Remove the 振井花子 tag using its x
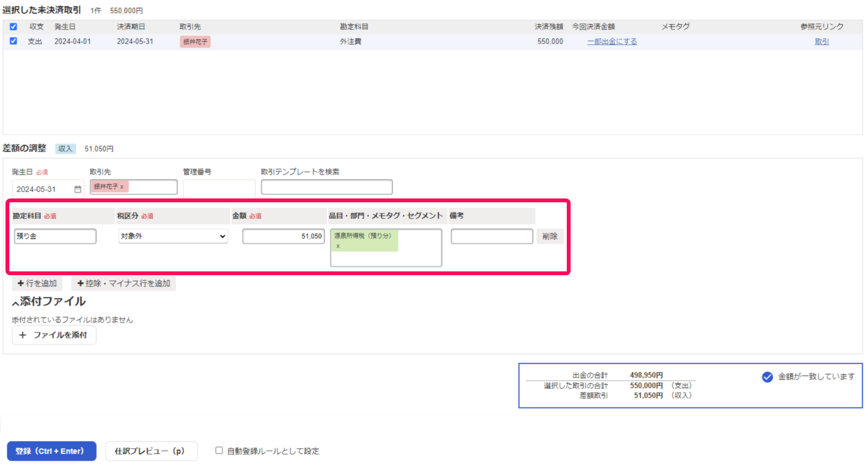The width and height of the screenshot is (868, 466). (x=122, y=187)
